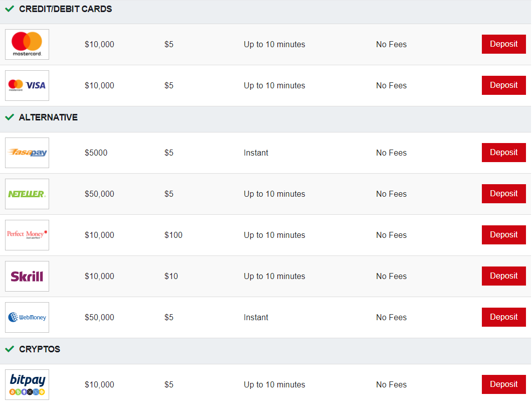Image resolution: width=532 pixels, height=405 pixels.
Task: Collapse the ALTERNATIVE section header
Action: pos(265,119)
